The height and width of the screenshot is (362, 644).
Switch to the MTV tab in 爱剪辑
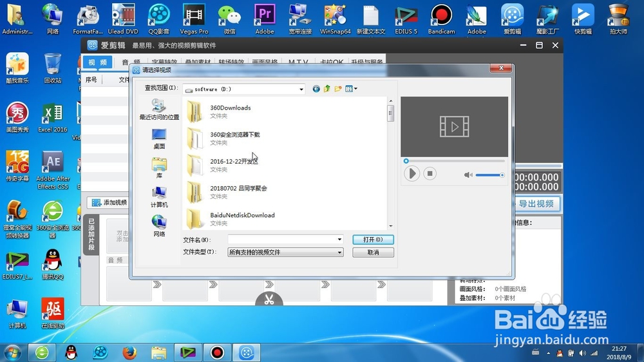(x=298, y=62)
